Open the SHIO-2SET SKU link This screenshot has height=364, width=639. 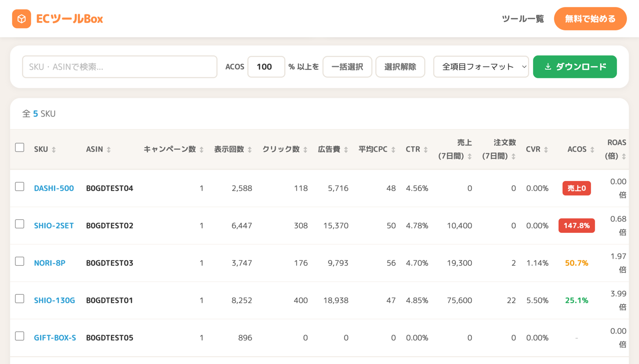click(x=54, y=226)
